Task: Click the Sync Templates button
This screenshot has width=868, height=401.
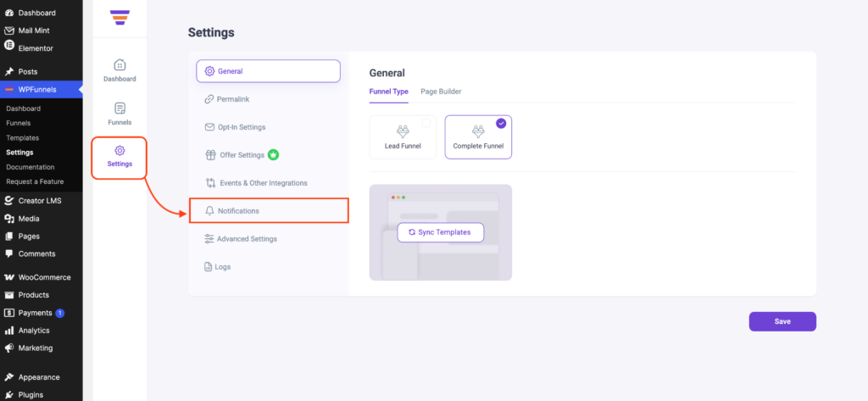Action: [441, 232]
